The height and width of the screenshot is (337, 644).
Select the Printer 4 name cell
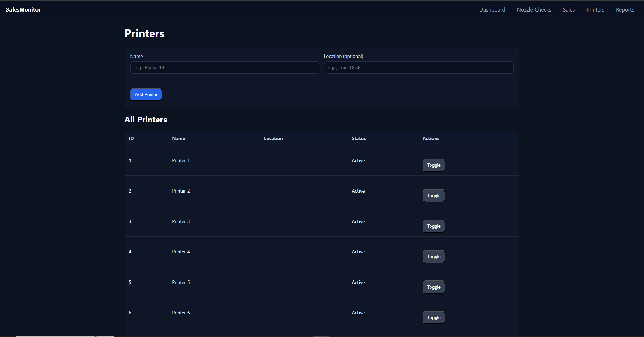[x=181, y=252]
